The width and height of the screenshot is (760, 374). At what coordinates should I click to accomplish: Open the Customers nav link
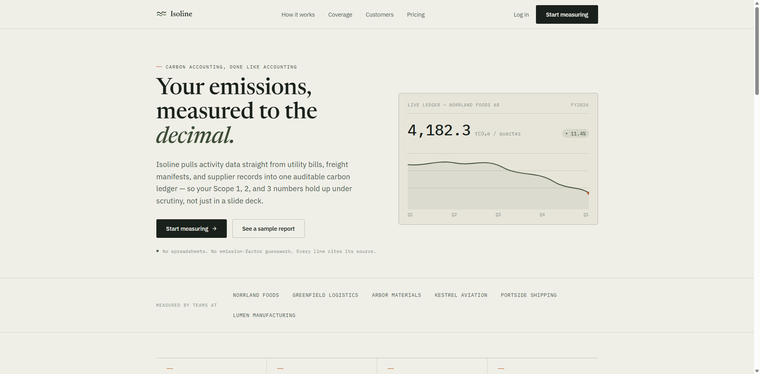(x=380, y=15)
